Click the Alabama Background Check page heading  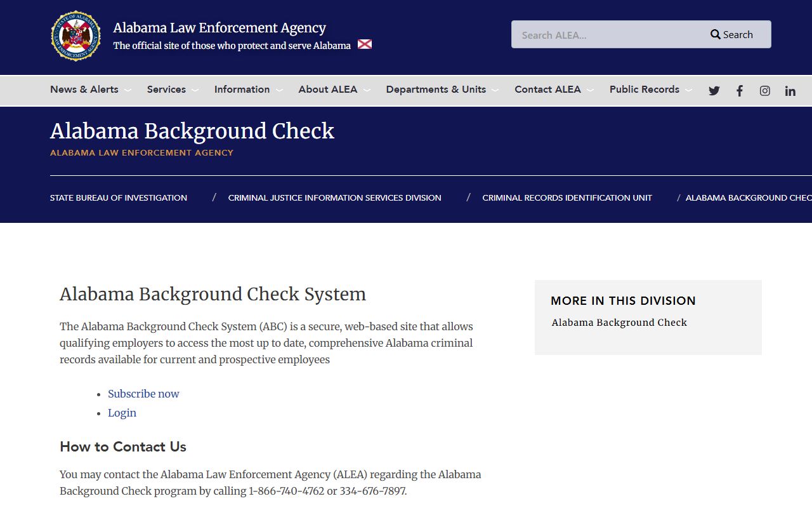[192, 131]
